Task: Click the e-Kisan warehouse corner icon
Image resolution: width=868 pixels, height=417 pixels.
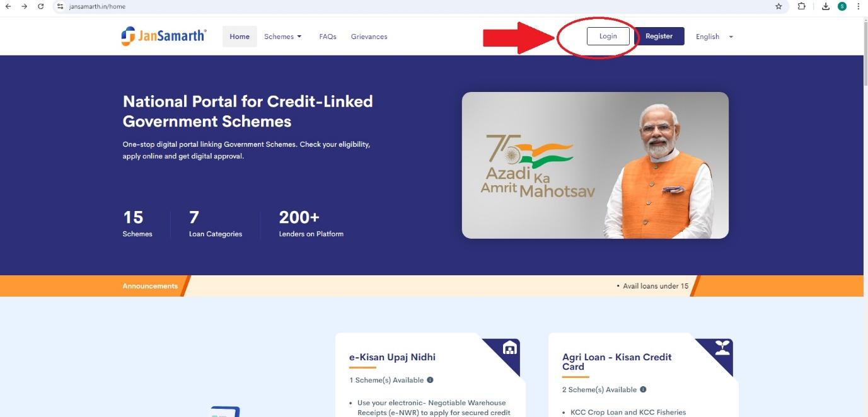Action: [x=509, y=348]
